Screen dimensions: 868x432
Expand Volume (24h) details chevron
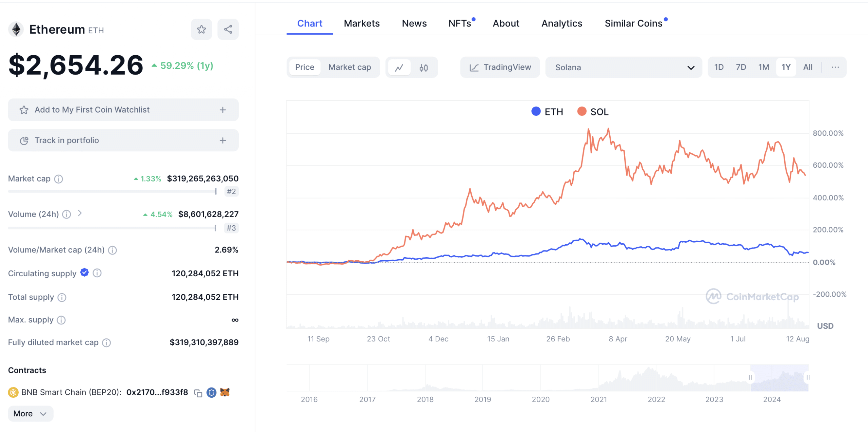click(x=80, y=213)
